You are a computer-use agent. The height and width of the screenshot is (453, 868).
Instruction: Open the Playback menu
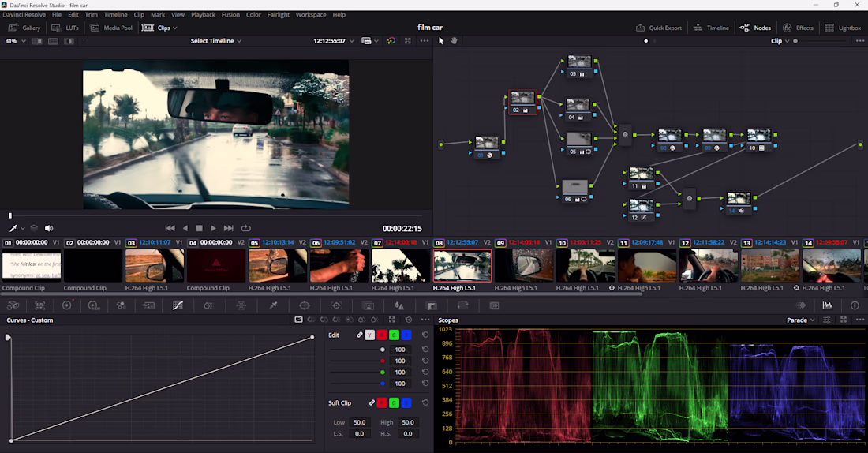point(203,15)
